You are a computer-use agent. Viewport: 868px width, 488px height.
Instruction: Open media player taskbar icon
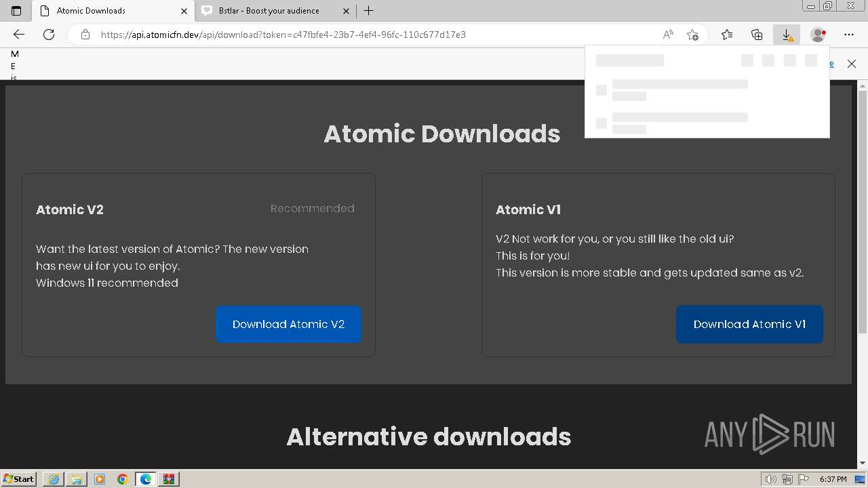(x=100, y=479)
